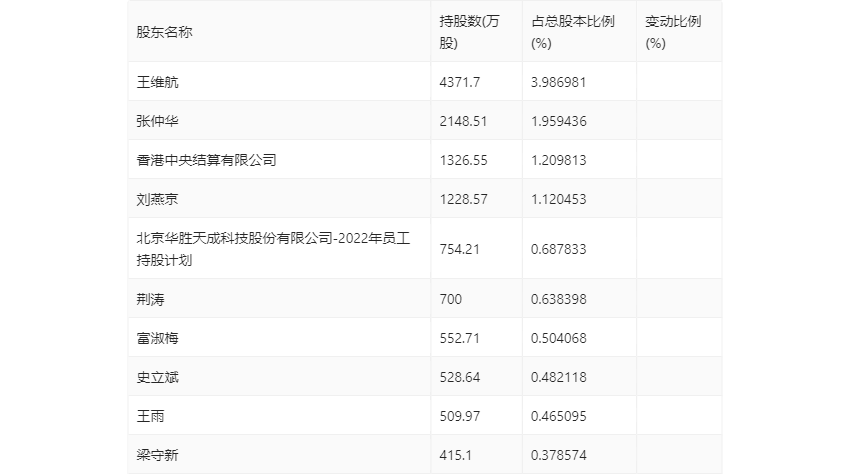850x474 pixels.
Task: Select the percentage 0.687833
Action: (558, 249)
